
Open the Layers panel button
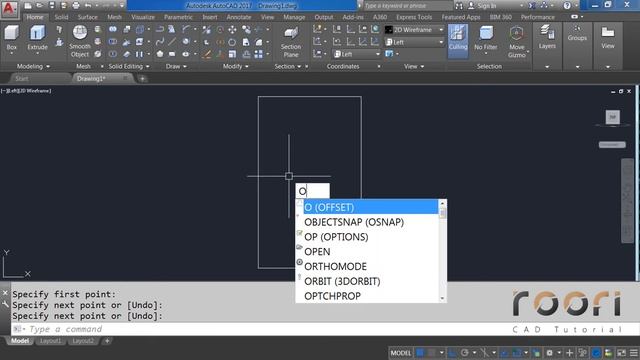[x=547, y=37]
